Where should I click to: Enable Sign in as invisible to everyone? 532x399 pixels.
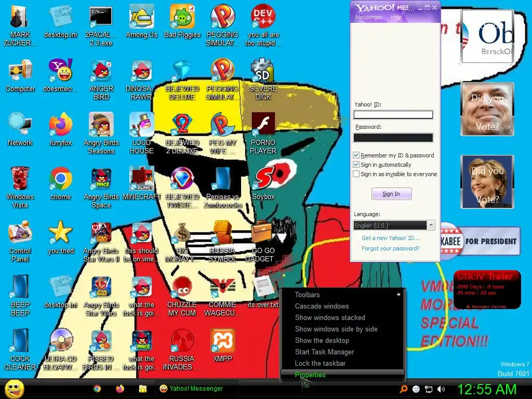coord(356,174)
